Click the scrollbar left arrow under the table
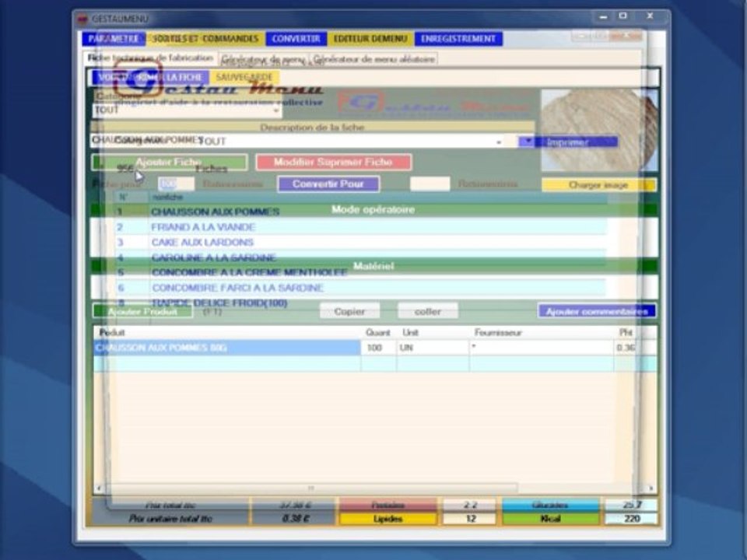The image size is (747, 560). [x=99, y=488]
